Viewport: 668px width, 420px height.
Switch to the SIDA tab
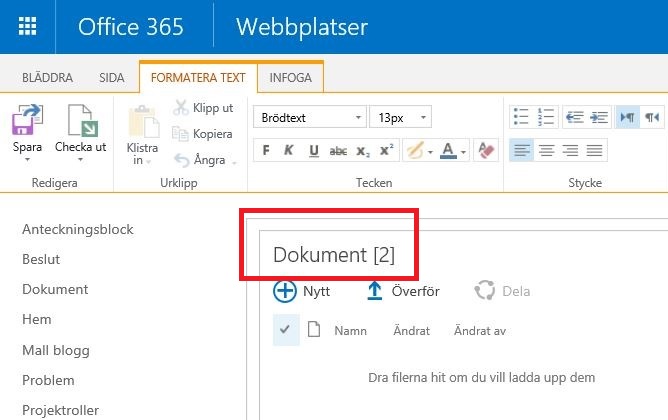[x=112, y=78]
